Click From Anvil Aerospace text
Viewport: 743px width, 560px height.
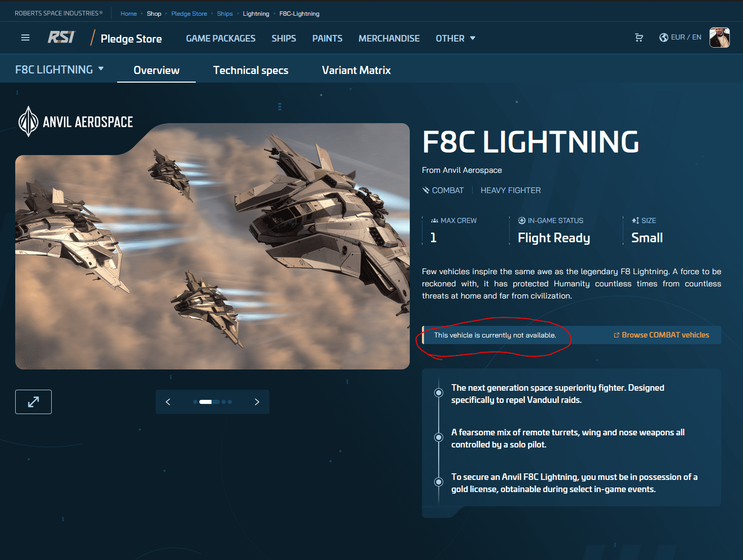tap(462, 170)
